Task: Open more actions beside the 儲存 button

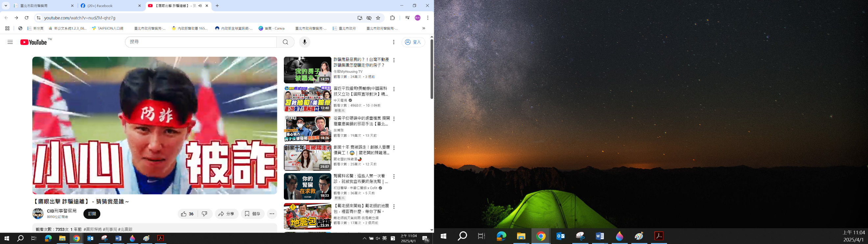Action: click(272, 214)
